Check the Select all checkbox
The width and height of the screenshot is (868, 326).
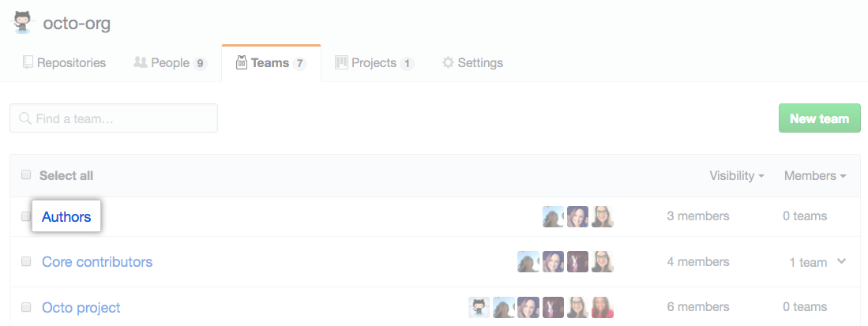[26, 175]
